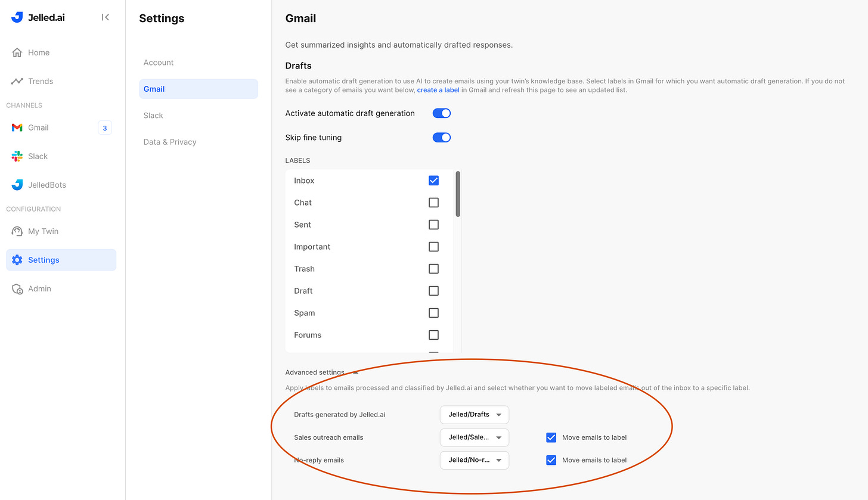868x500 pixels.
Task: Click the My Twin head icon
Action: click(17, 231)
